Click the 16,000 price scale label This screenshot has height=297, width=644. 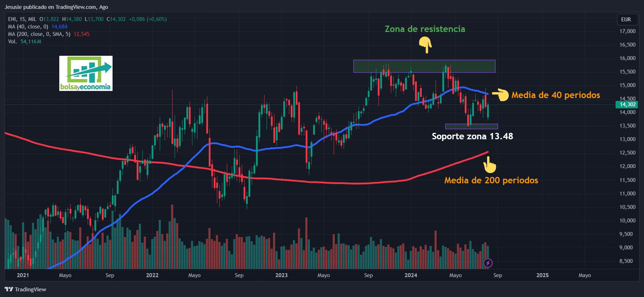click(x=628, y=58)
